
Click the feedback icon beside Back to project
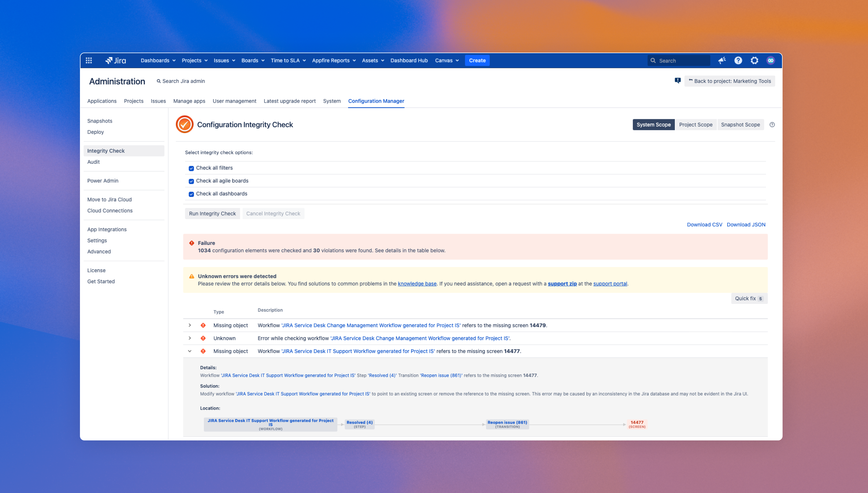(677, 81)
